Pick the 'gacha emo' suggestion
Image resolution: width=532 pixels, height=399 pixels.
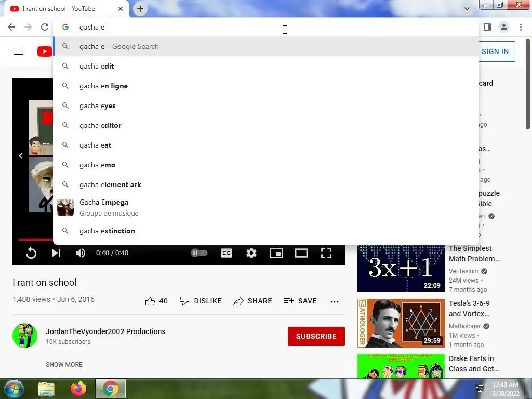click(266, 165)
